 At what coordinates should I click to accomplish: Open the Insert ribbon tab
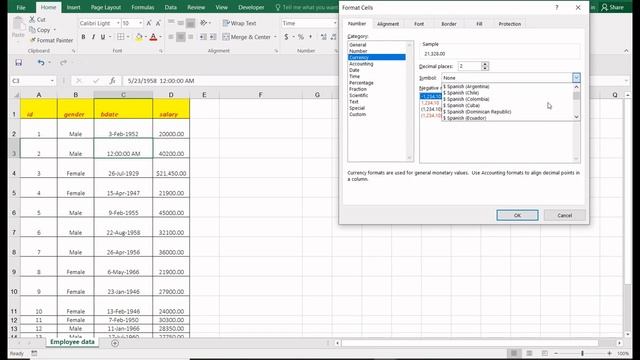(x=73, y=7)
